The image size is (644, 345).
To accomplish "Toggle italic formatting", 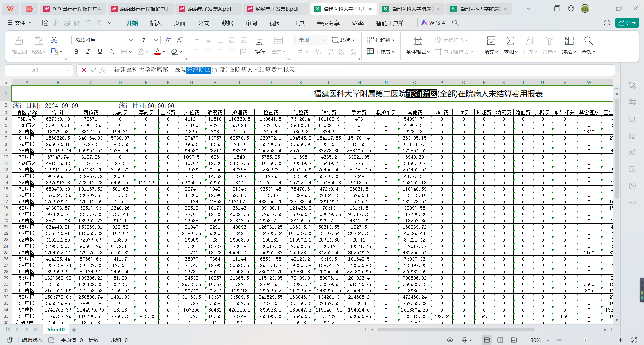I will [x=88, y=52].
